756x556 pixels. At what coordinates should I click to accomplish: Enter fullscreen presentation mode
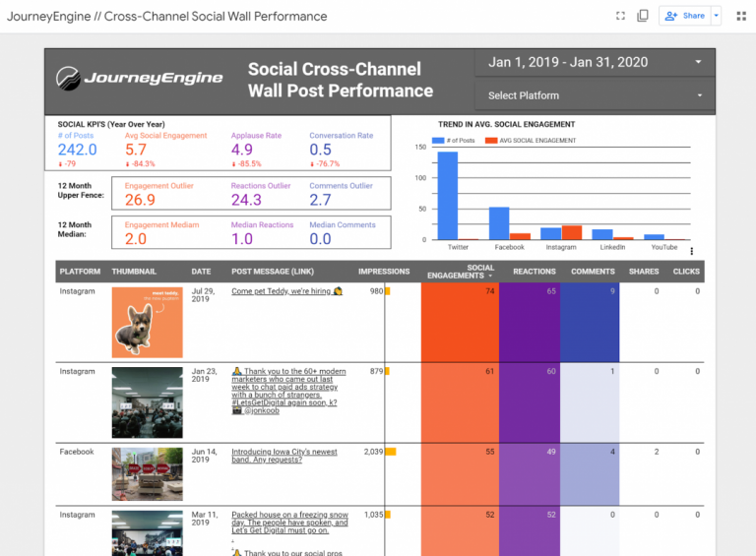point(620,16)
